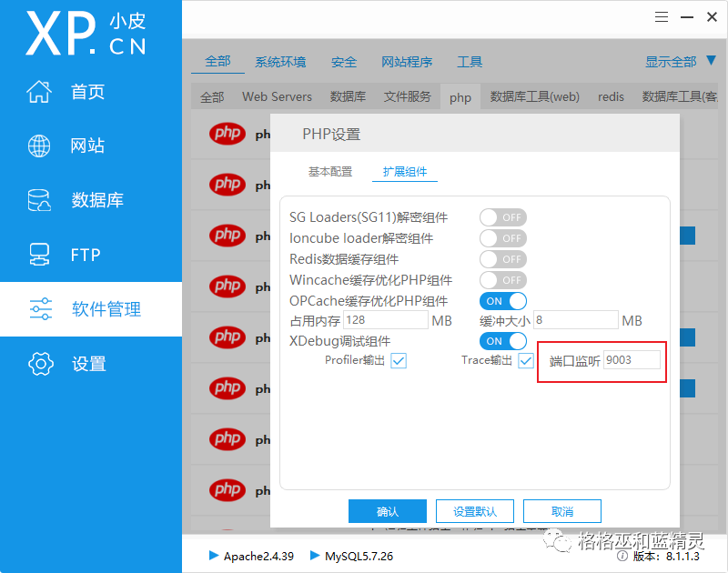
Task: Click the 缓冲大小 field showing 8
Action: click(576, 320)
